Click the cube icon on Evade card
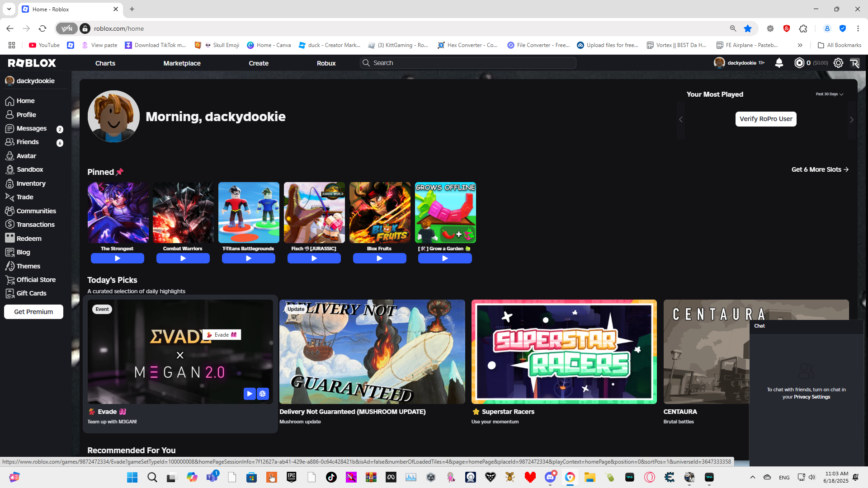This screenshot has width=868, height=488. point(263,394)
